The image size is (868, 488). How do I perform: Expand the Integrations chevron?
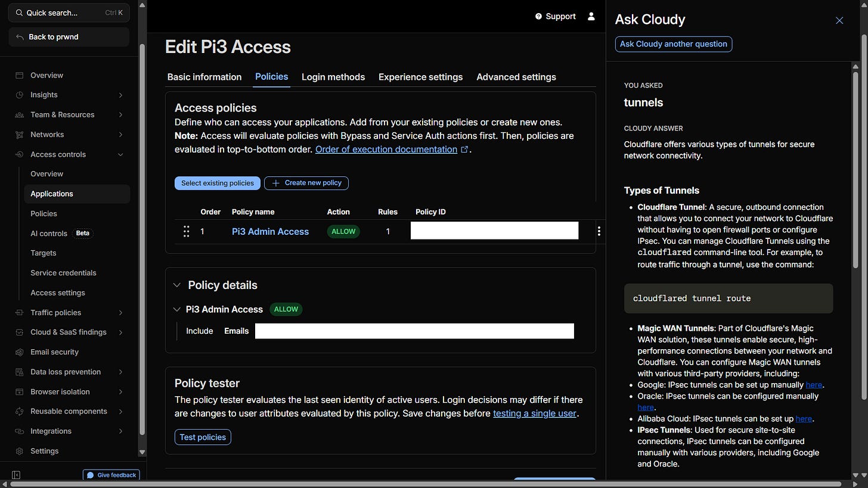tap(120, 431)
